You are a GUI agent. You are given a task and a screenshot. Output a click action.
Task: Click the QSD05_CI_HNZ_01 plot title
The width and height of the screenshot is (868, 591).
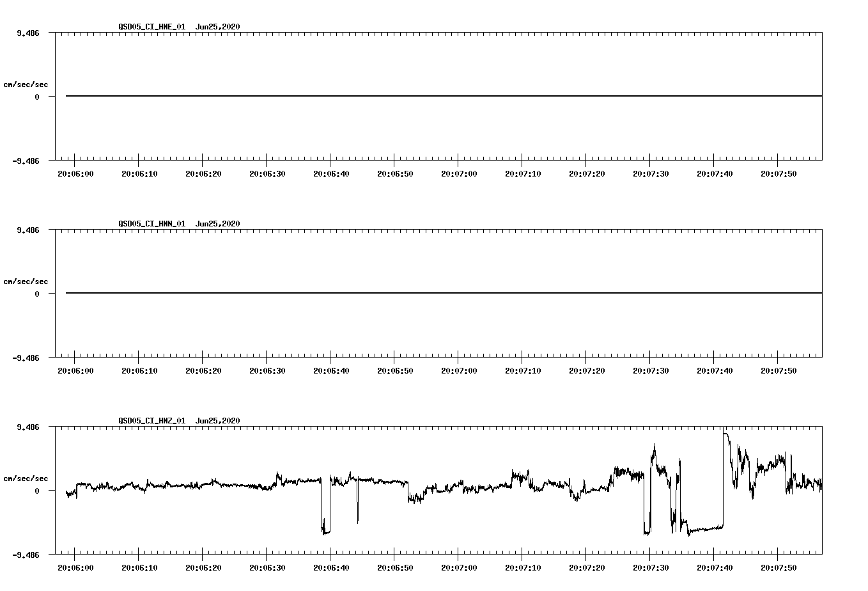152,421
